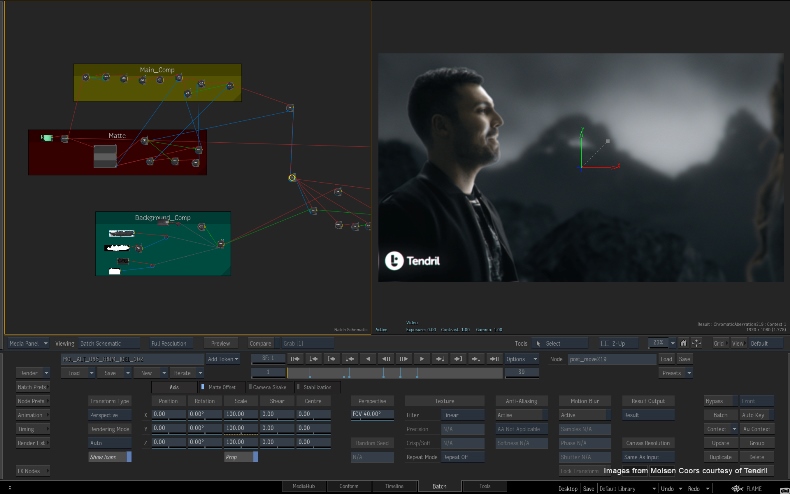
Task: Open the Repeat Mode dropdown
Action: [x=463, y=457]
